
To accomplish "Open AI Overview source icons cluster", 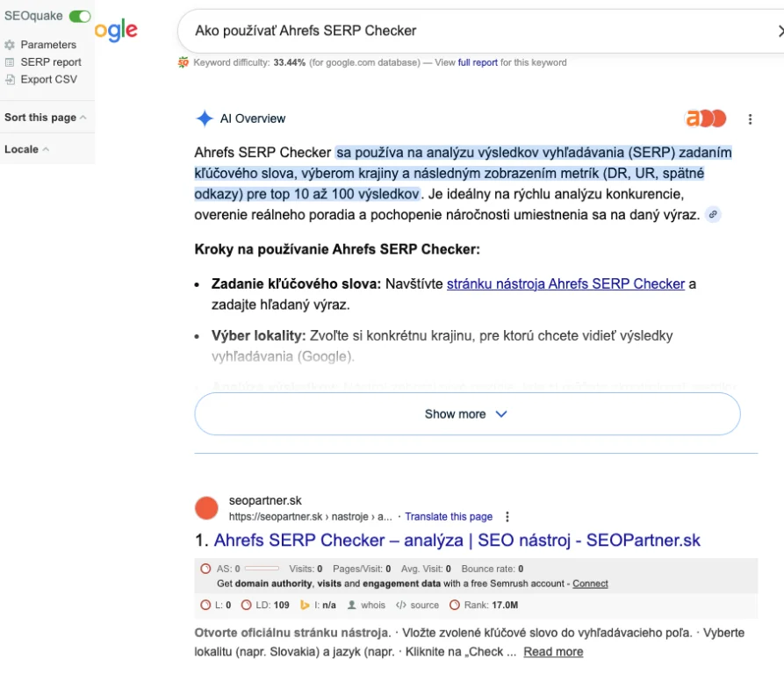I will pos(705,118).
